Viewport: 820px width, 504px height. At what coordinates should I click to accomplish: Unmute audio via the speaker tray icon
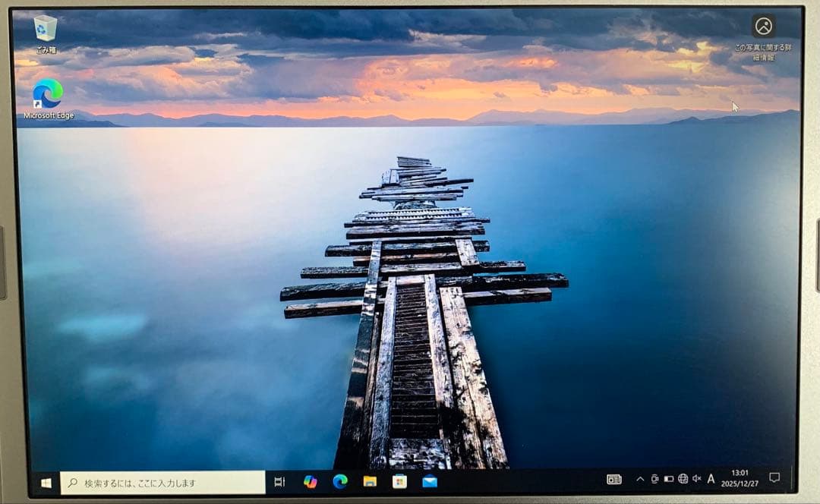pos(696,480)
